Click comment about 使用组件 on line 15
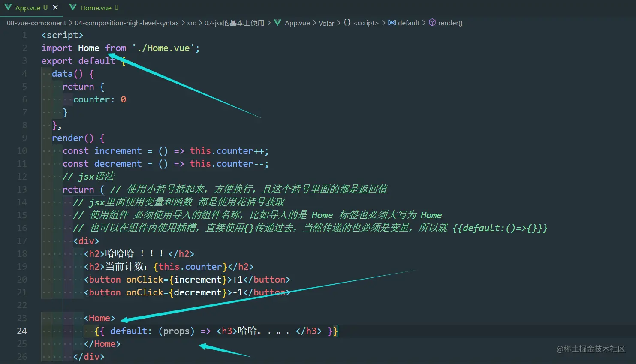The height and width of the screenshot is (364, 636). pyautogui.click(x=257, y=215)
